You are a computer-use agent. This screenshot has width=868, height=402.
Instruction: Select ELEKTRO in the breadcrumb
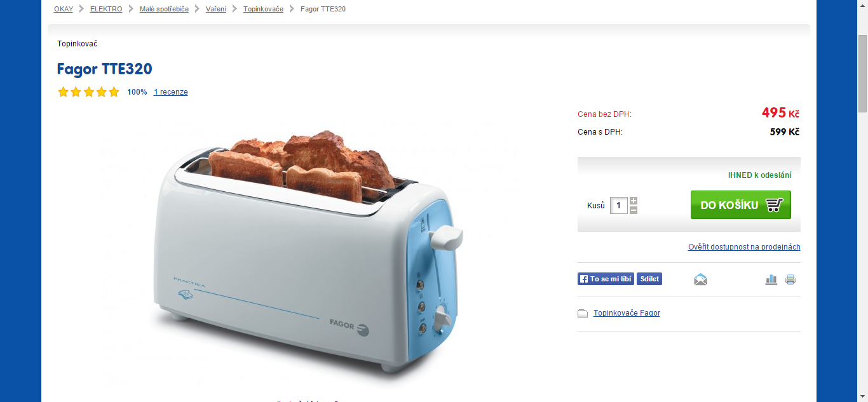coord(106,9)
